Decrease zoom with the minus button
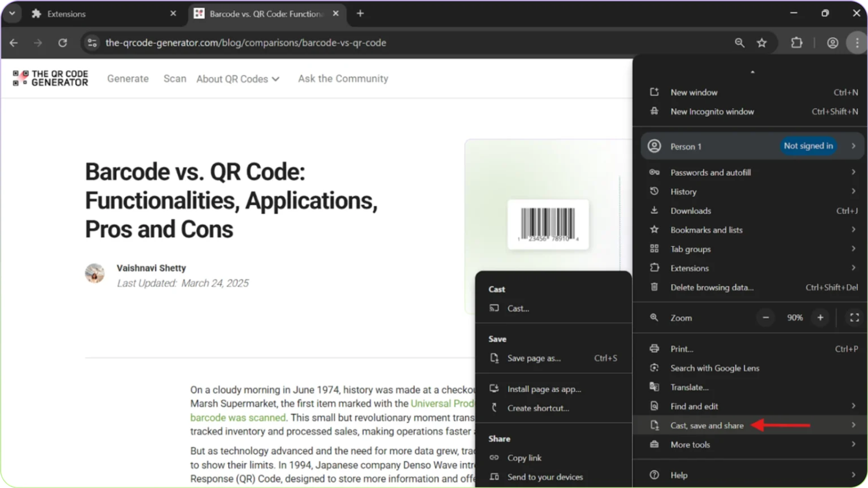 pyautogui.click(x=766, y=318)
